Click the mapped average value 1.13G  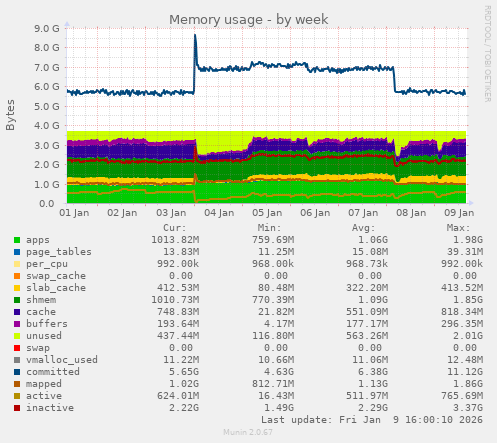[373, 384]
